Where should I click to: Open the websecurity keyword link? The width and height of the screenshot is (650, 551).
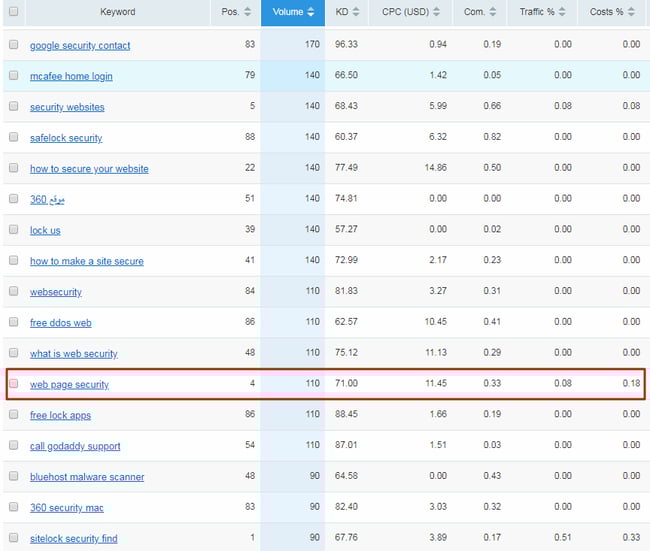point(56,292)
